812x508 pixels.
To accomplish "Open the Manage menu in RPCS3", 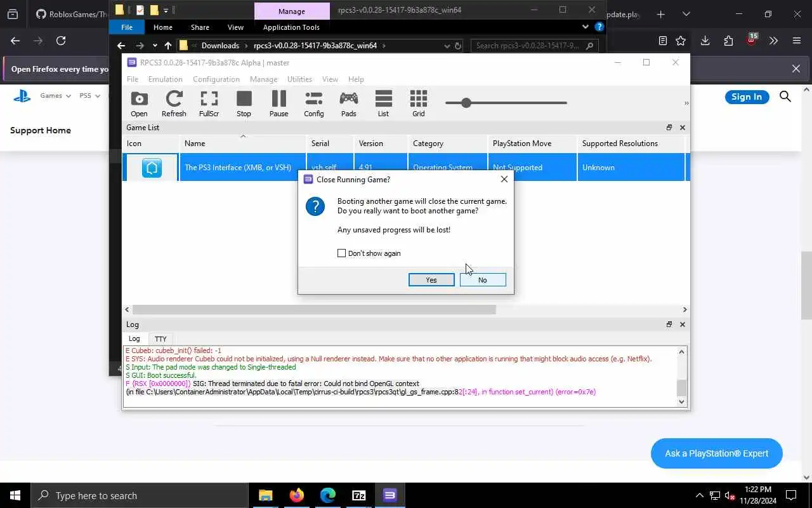I will (x=263, y=79).
